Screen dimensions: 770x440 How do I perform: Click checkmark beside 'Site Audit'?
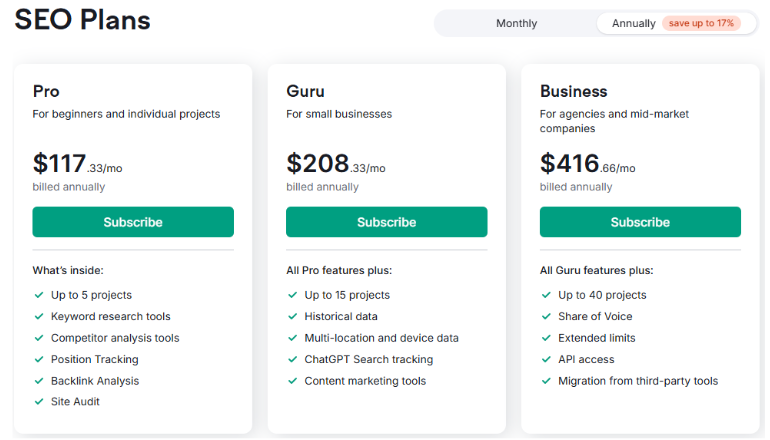click(x=39, y=402)
